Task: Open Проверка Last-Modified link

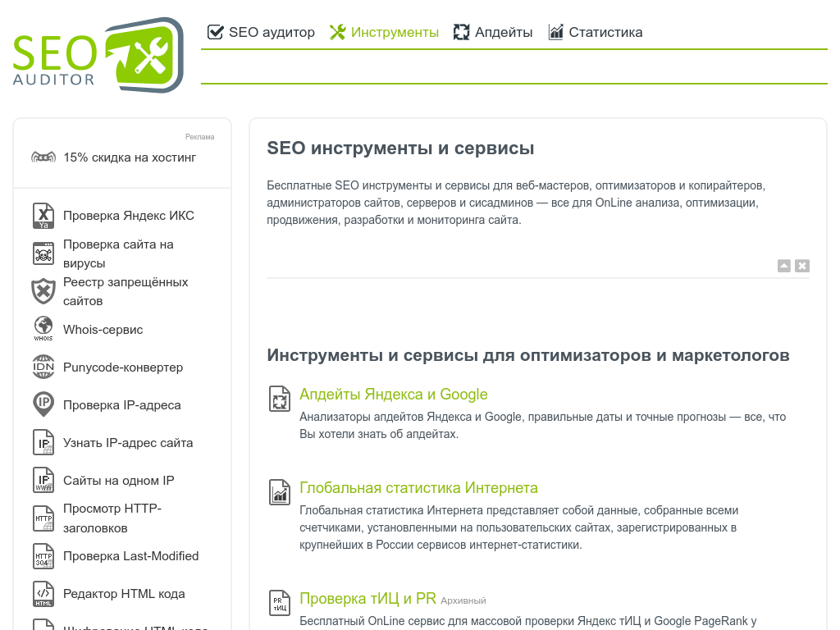Action: click(130, 556)
